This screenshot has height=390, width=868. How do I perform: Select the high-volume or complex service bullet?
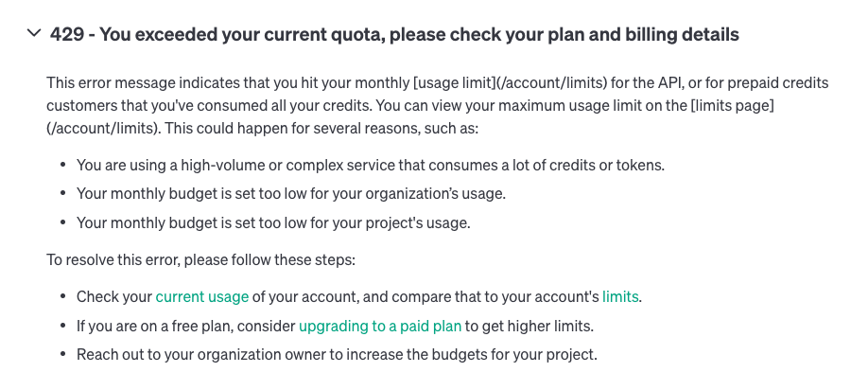click(x=371, y=165)
